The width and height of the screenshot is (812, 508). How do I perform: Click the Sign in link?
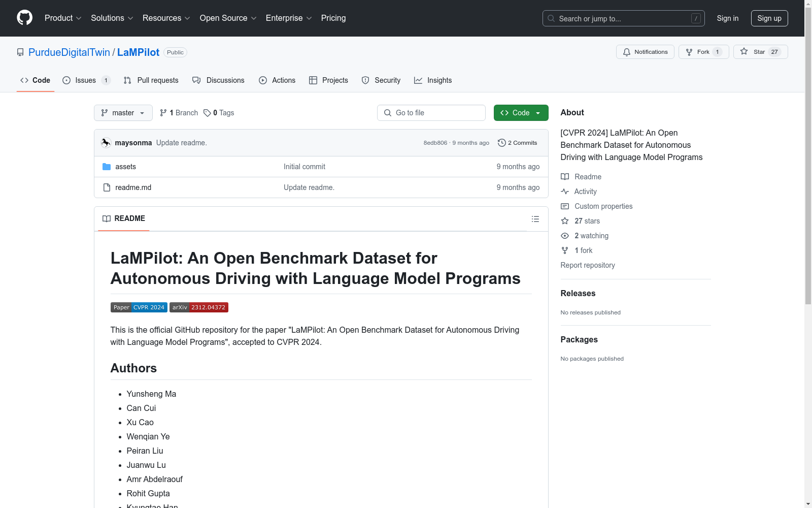click(727, 18)
